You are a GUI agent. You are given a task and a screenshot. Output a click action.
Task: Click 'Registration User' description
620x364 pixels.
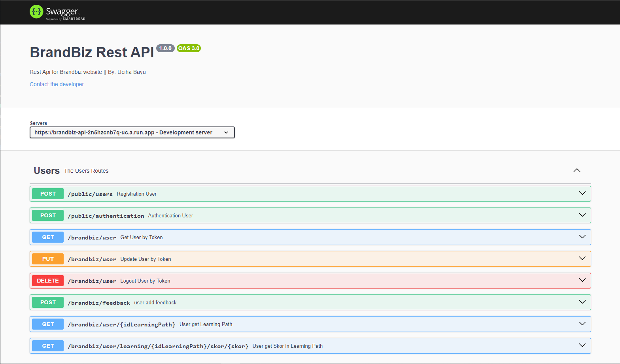coord(136,194)
